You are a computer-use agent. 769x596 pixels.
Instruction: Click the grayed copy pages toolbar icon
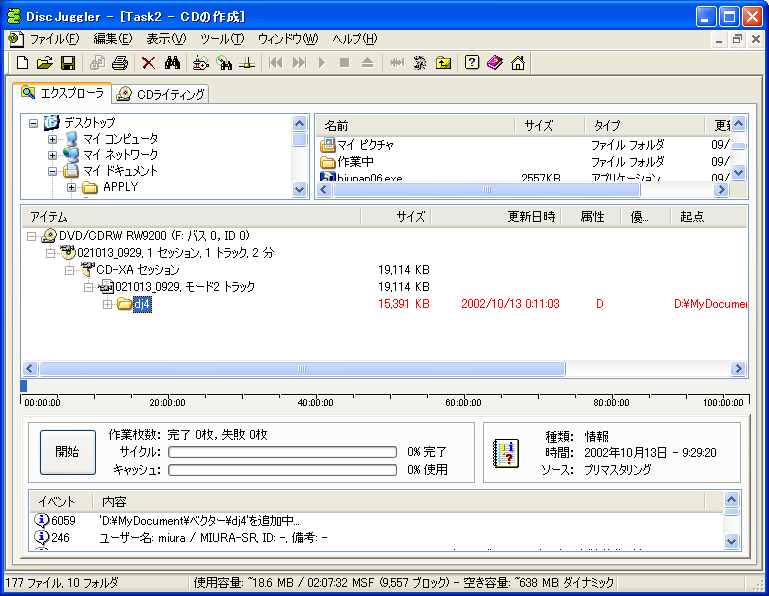(x=97, y=63)
